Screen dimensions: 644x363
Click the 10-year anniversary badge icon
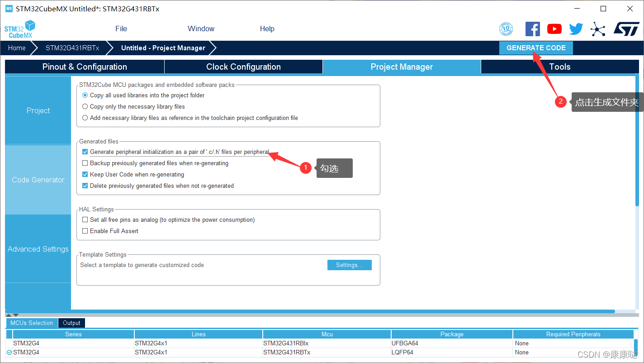506,29
